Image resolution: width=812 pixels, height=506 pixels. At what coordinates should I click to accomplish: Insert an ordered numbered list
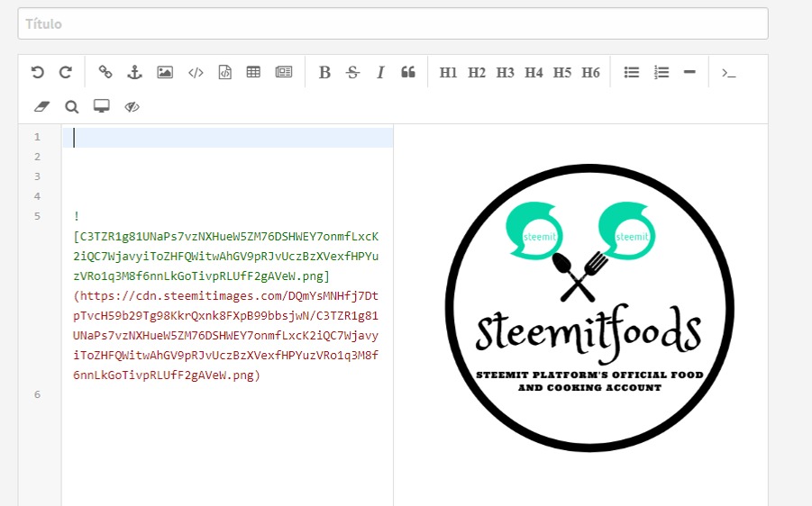tap(661, 72)
